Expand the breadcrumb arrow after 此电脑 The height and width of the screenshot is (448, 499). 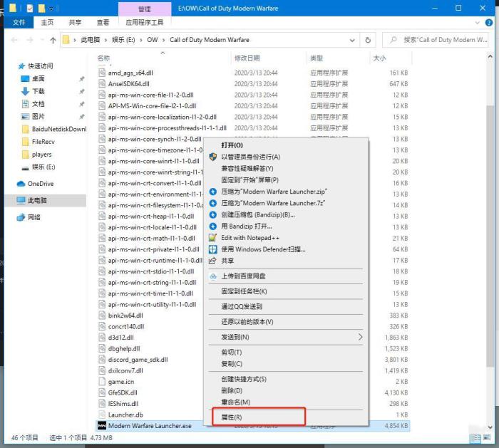tap(106, 40)
